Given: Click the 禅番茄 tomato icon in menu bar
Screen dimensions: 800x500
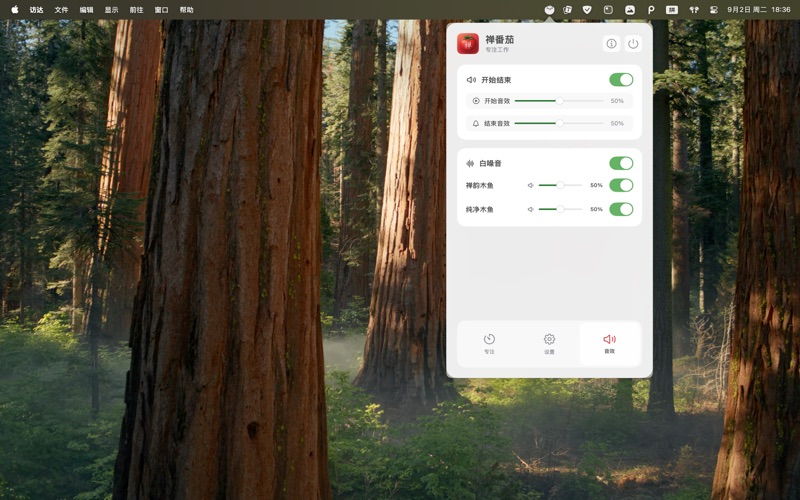Looking at the screenshot, I should tap(549, 9).
